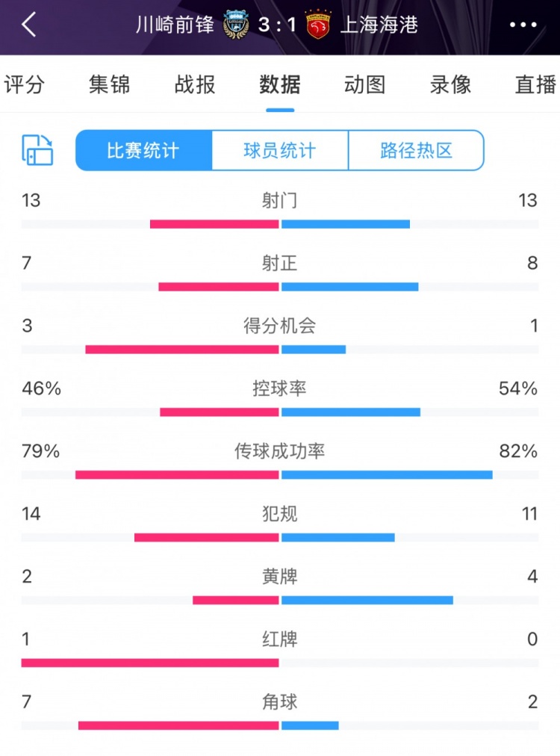Tap the 3 : 1 match score
This screenshot has width=560, height=756.
pos(277,25)
